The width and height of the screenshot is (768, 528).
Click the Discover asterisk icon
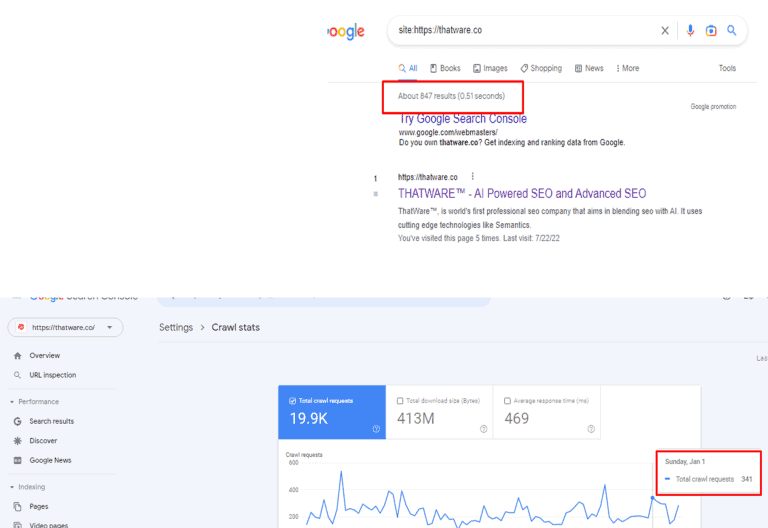click(x=18, y=441)
